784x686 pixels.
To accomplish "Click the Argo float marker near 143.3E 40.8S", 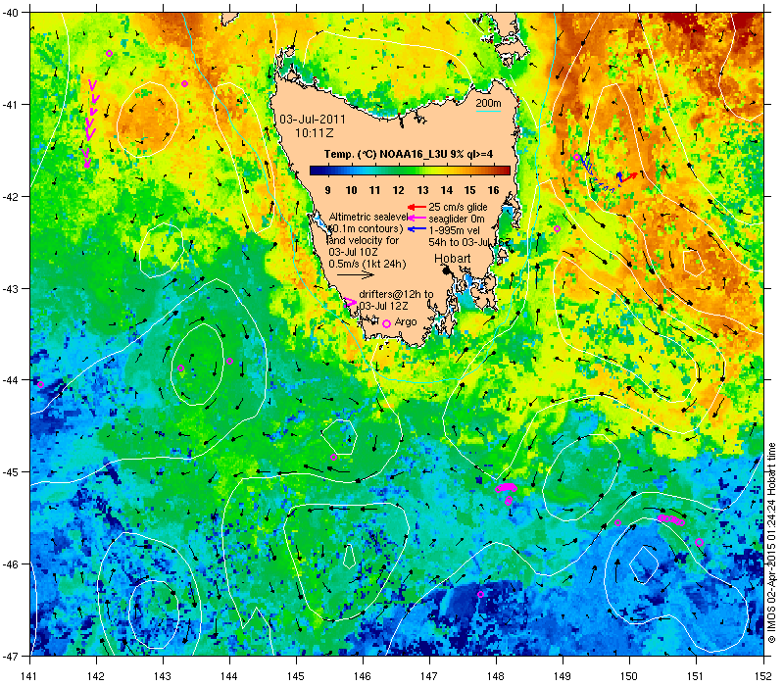I will (x=184, y=83).
